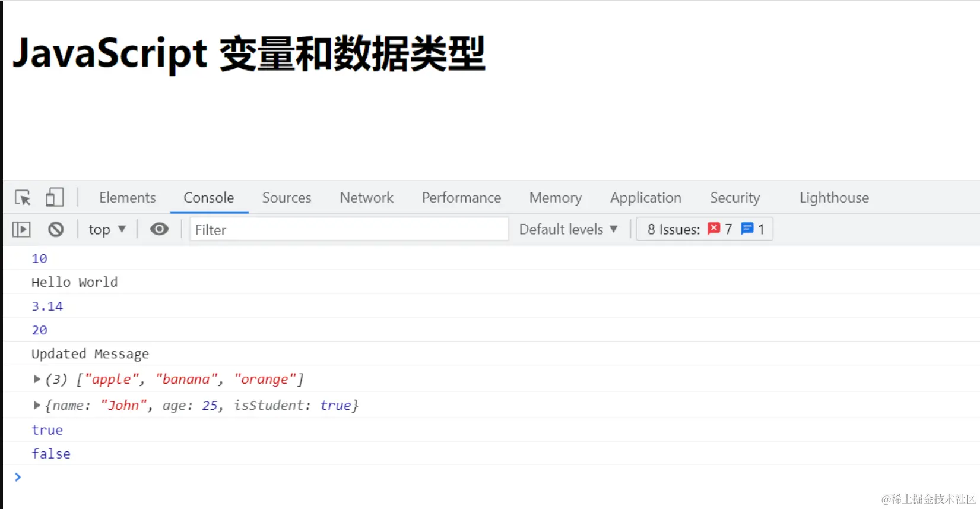Switch to the Elements tab

point(128,198)
